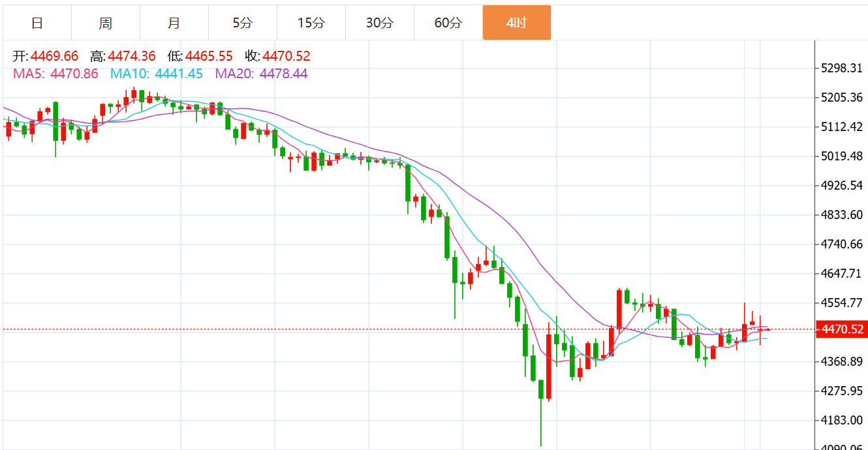Viewport: 868px width, 450px height.
Task: Click the red current price tag 4470.52
Action: coord(841,329)
